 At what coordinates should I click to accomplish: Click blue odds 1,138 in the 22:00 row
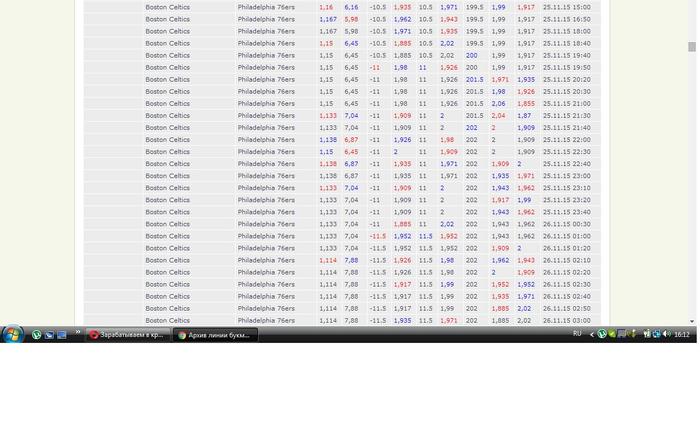(328, 140)
